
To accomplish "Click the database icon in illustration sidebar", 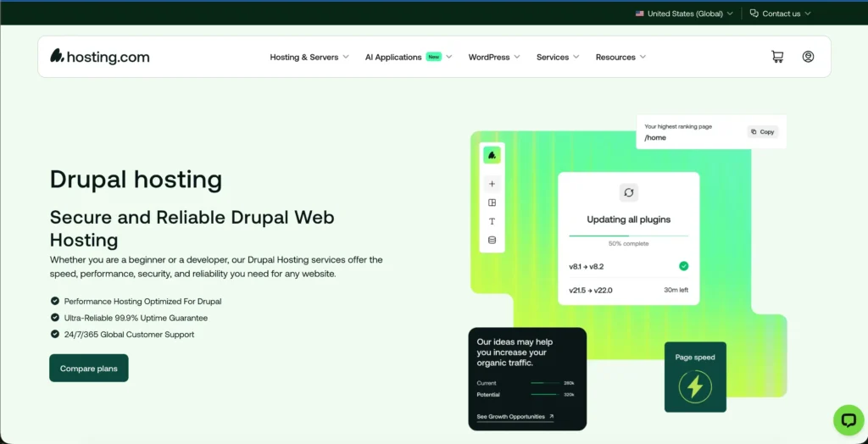I will pos(492,241).
